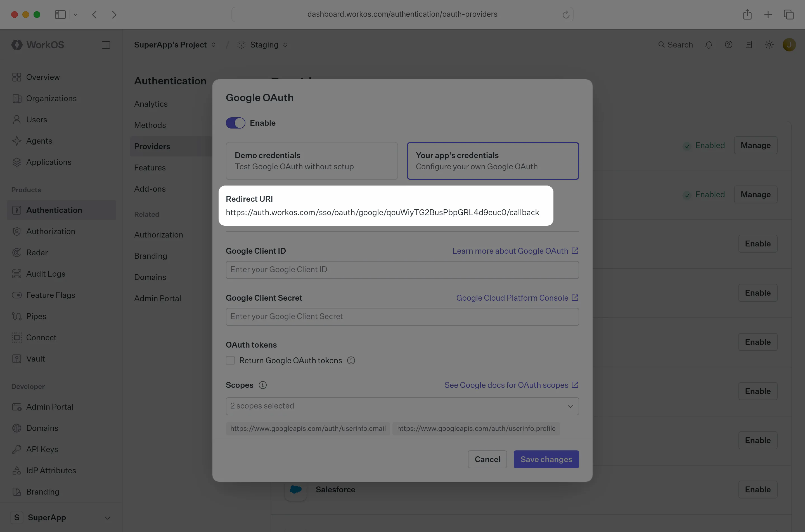
Task: Click the Domains globe icon
Action: (x=16, y=428)
